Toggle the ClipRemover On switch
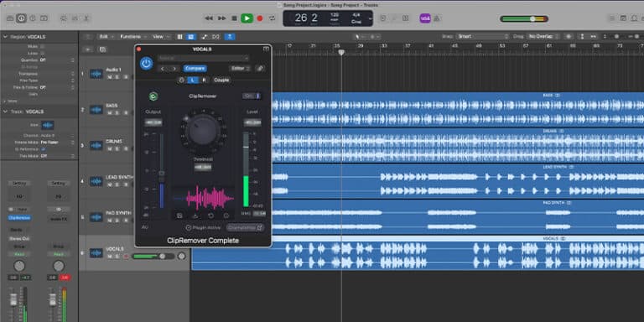644x322 pixels. [x=252, y=96]
